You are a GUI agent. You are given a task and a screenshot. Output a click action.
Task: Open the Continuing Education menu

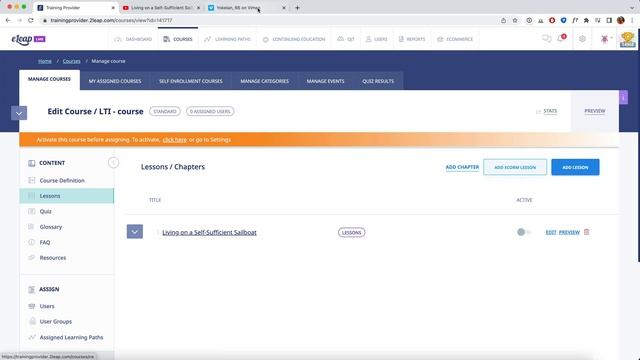[x=294, y=39]
